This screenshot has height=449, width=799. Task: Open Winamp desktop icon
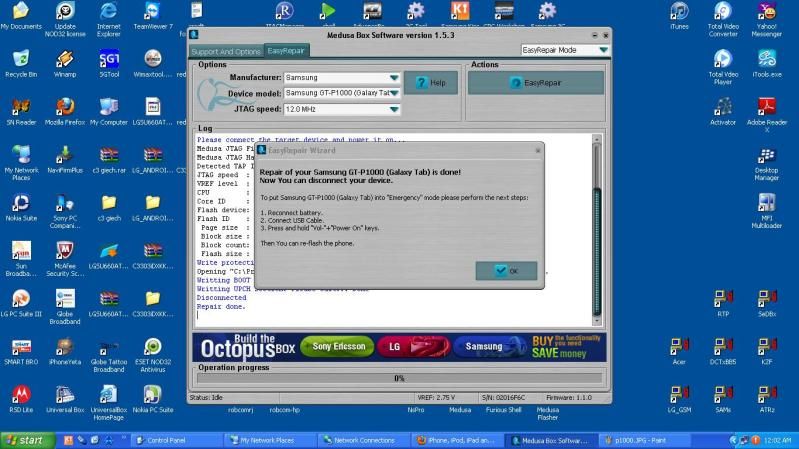tap(65, 64)
